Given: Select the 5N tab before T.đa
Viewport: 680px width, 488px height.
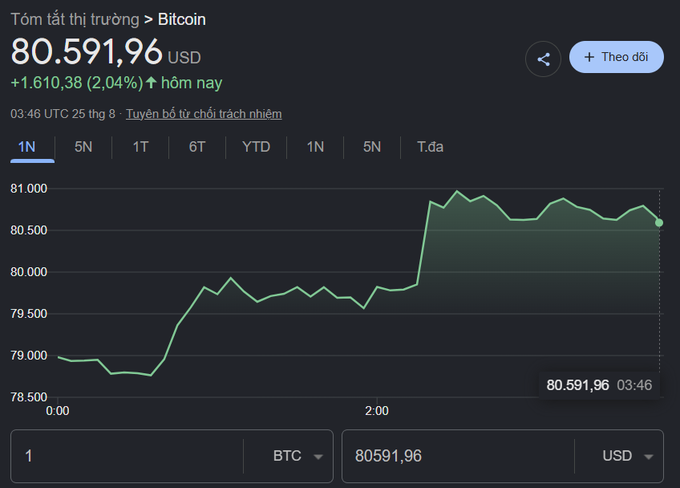Looking at the screenshot, I should point(372,147).
